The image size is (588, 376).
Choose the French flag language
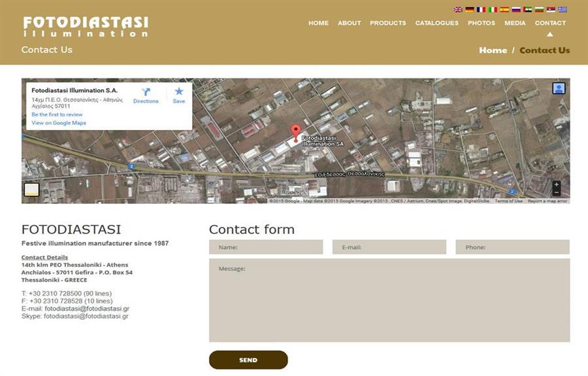point(481,10)
